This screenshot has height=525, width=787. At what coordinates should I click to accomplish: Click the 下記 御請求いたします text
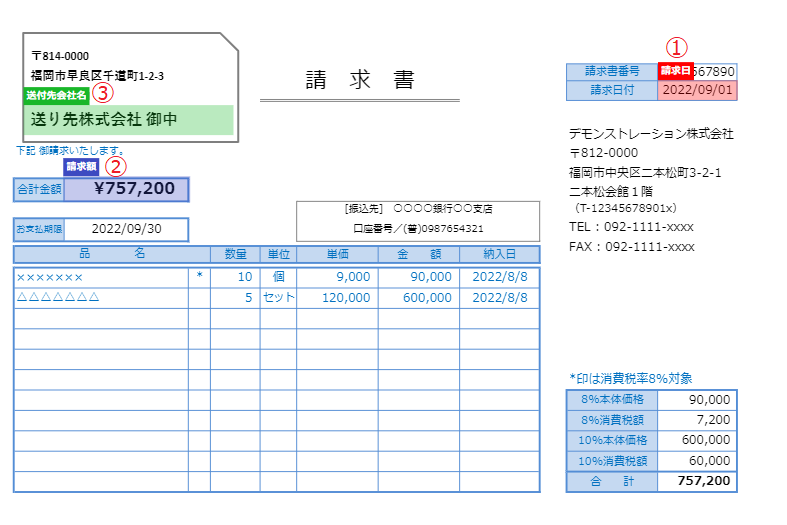tap(70, 151)
